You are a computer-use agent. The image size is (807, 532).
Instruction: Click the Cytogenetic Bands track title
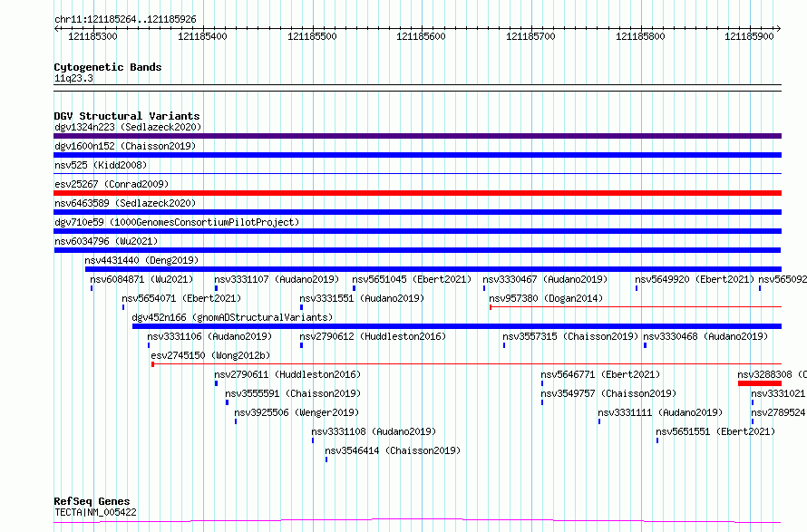[x=108, y=67]
